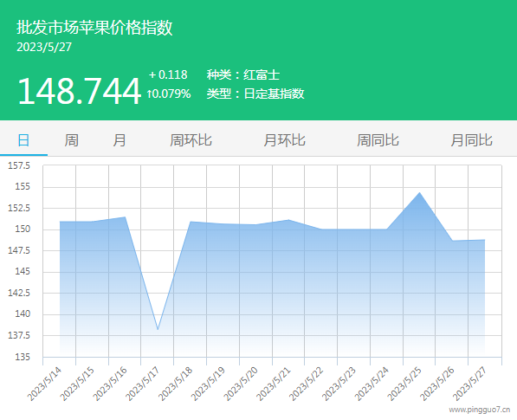Click the y-axis label 157.5
This screenshot has height=420, width=517.
coord(19,165)
